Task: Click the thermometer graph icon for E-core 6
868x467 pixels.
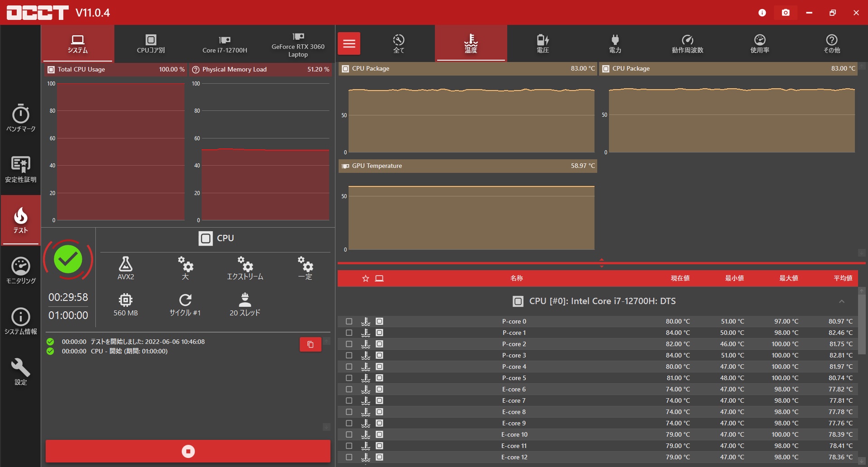Action: pyautogui.click(x=366, y=389)
